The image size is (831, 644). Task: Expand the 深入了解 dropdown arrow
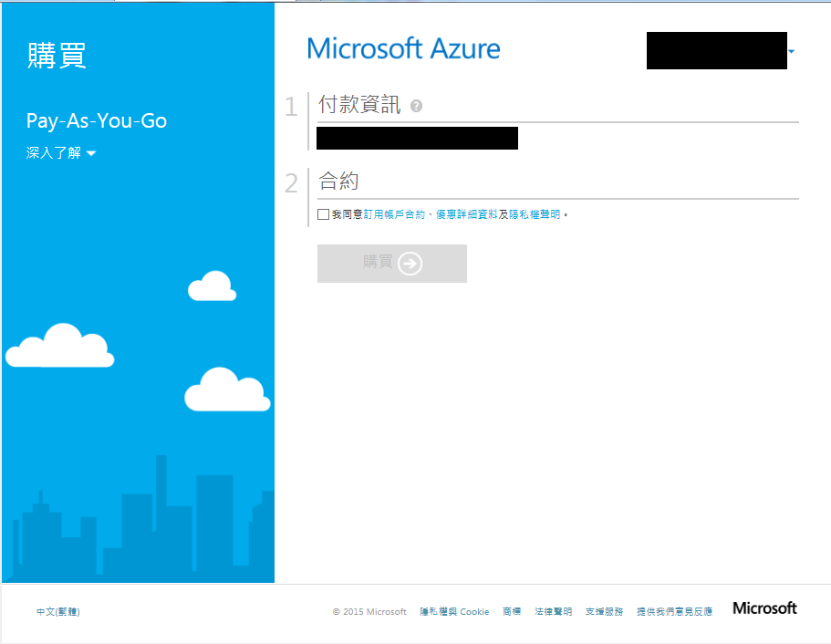point(91,153)
